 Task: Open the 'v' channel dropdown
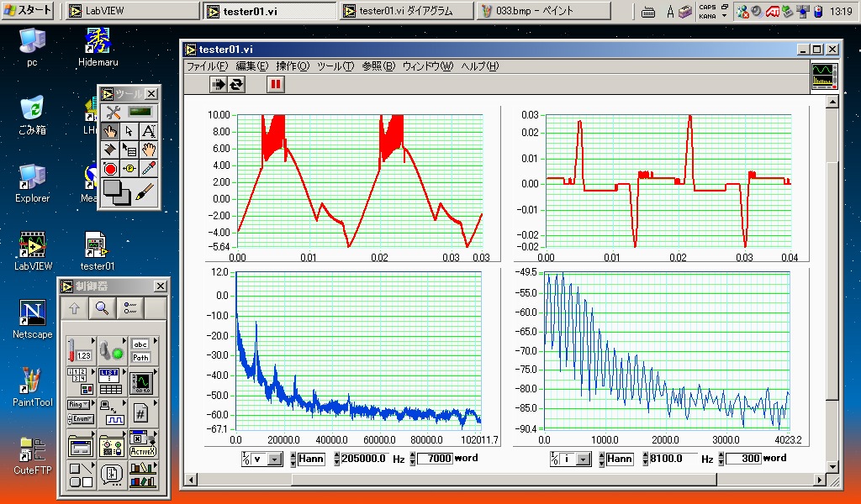[x=275, y=459]
